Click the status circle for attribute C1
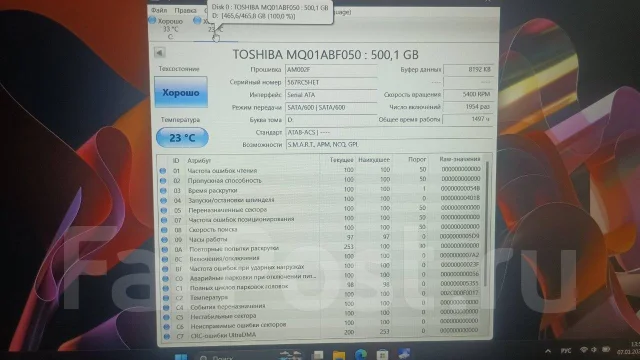This screenshot has width=640, height=360. click(166, 288)
